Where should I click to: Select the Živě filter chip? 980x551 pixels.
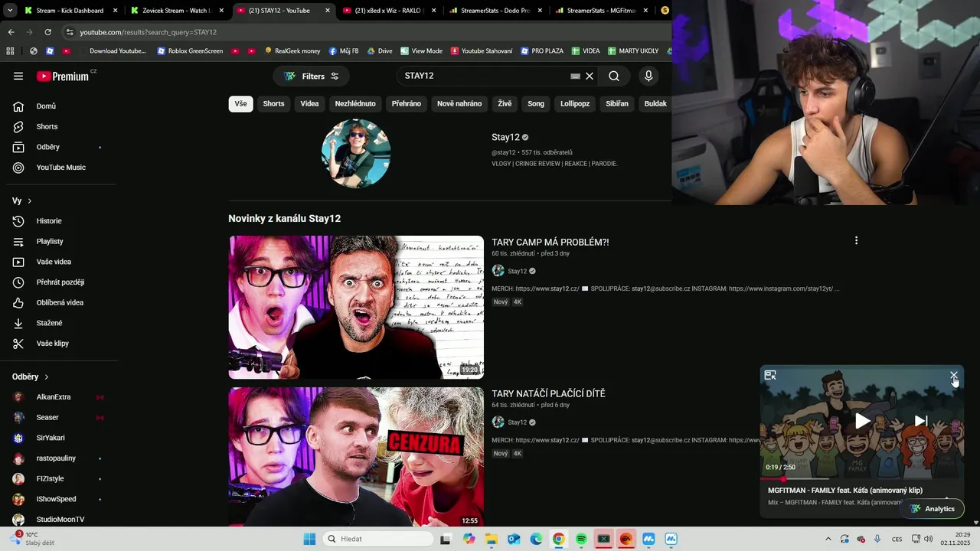coord(505,104)
